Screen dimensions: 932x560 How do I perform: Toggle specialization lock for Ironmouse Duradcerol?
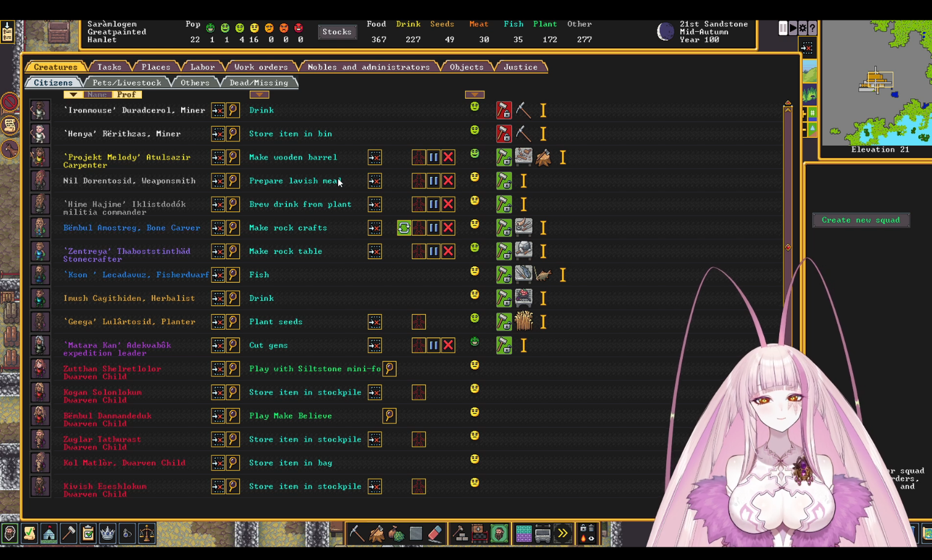[x=504, y=110]
